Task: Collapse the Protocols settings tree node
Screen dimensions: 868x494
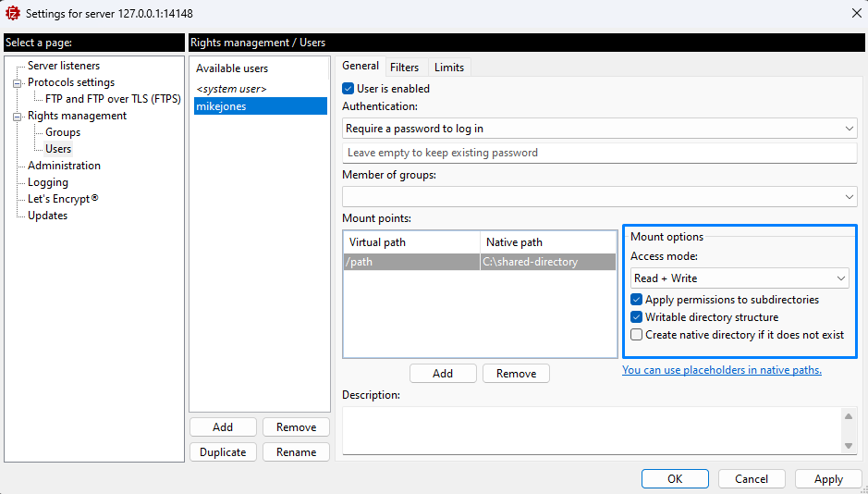Action: [17, 83]
